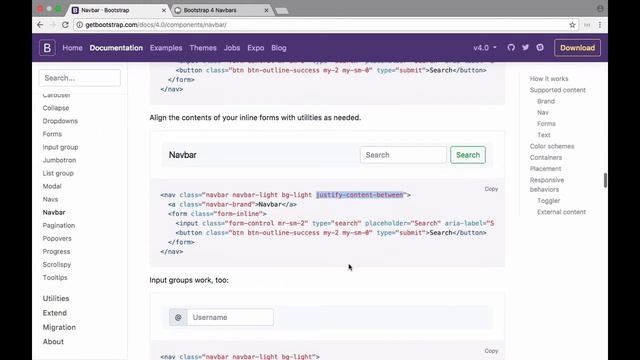
Task: Open the v4.0 version dropdown
Action: click(485, 48)
